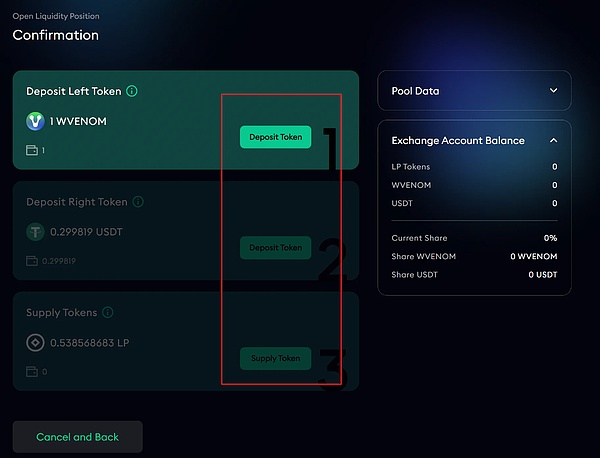Click the info icon beside Supply Tokens

pyautogui.click(x=108, y=312)
